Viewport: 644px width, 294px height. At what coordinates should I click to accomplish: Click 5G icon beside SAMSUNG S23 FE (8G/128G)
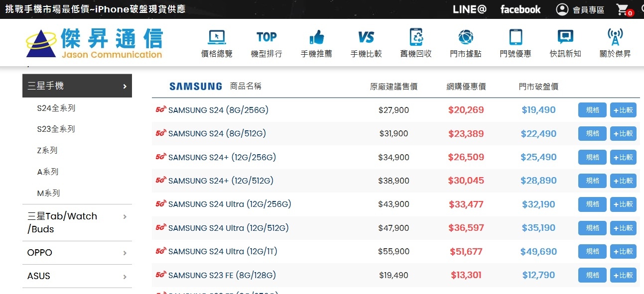161,275
